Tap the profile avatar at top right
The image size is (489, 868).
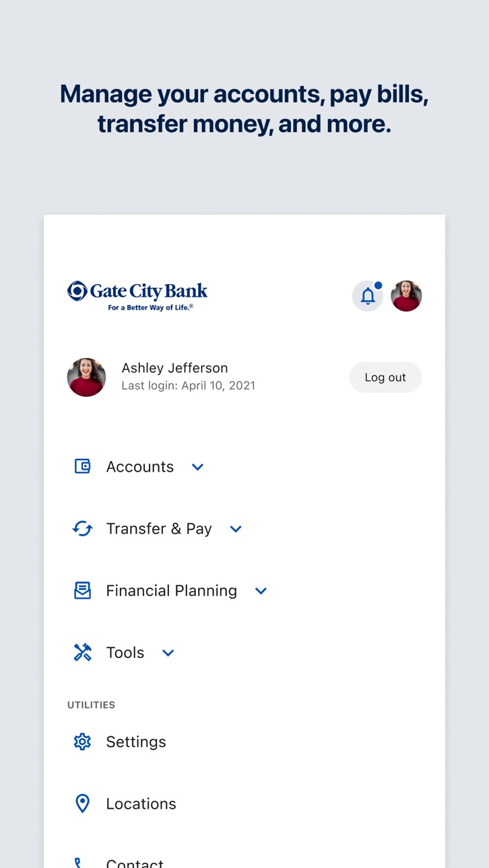pos(407,296)
